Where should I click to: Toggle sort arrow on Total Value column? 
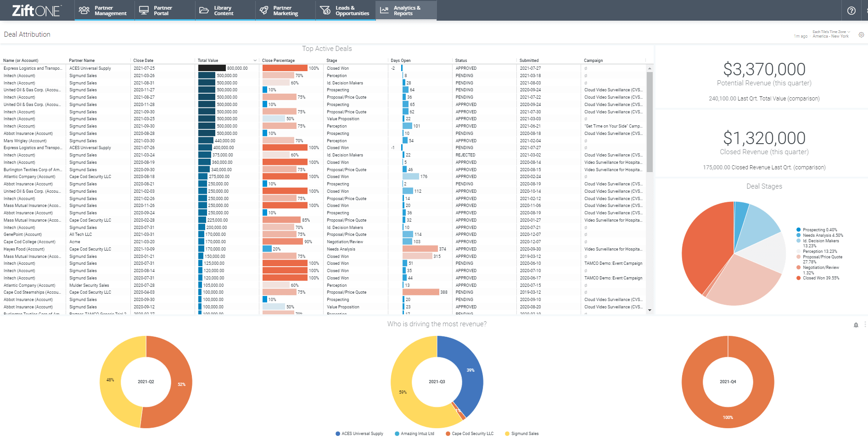pyautogui.click(x=255, y=61)
